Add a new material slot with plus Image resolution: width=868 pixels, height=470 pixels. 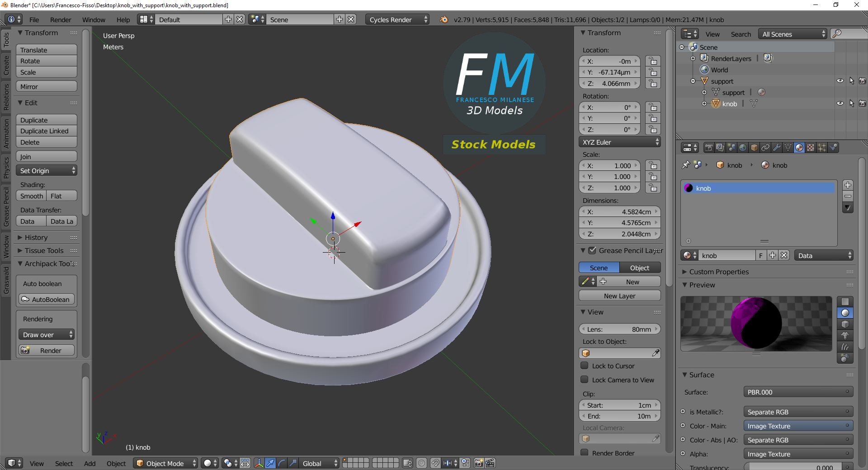point(848,185)
